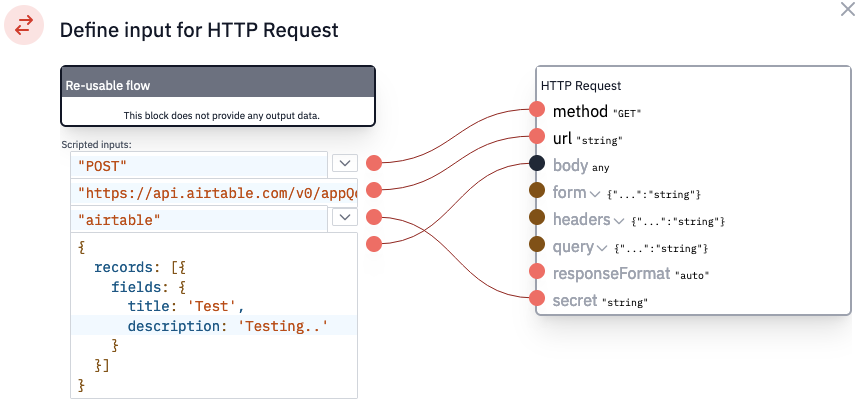
Task: Click the Airtable URL scripted input field
Action: [x=214, y=192]
